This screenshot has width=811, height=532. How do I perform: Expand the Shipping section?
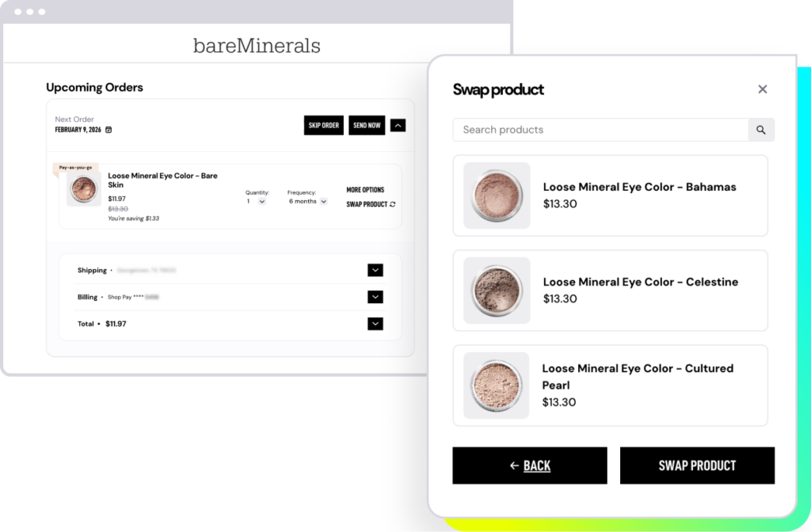click(x=375, y=271)
